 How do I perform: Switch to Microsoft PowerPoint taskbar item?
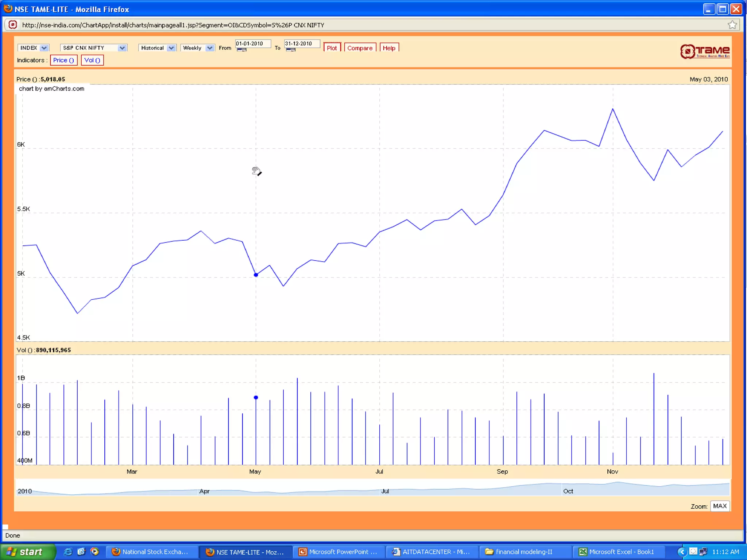[338, 552]
